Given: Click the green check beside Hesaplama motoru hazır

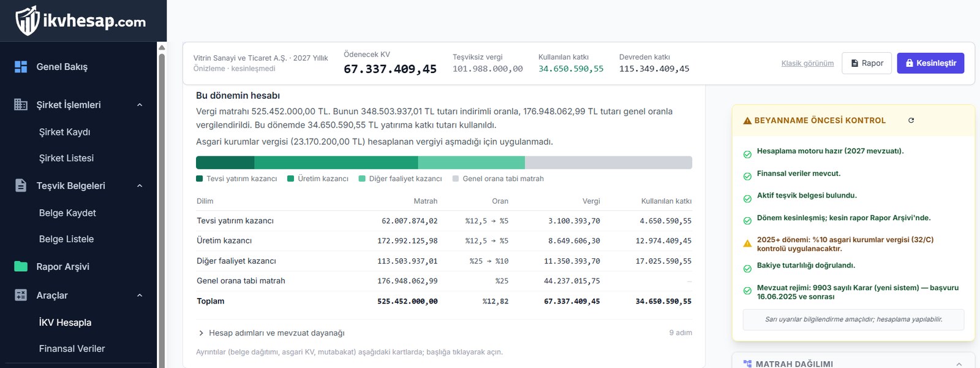Looking at the screenshot, I should click(747, 155).
